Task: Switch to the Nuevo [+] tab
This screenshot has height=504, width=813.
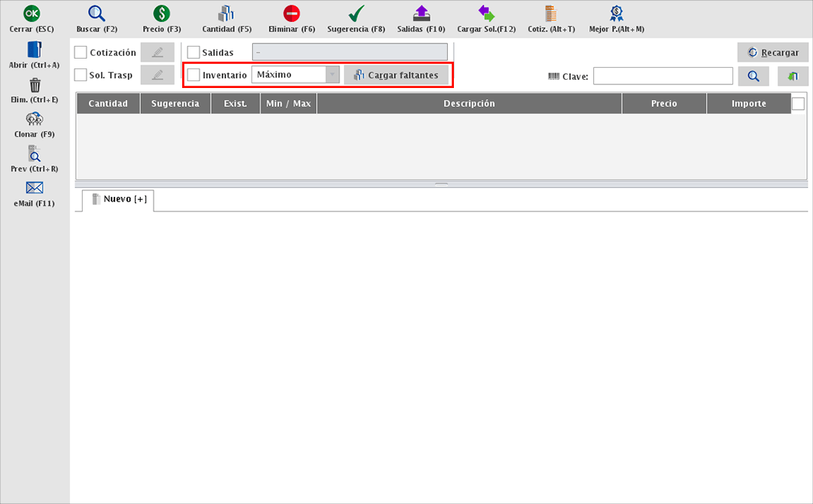Action: click(118, 199)
